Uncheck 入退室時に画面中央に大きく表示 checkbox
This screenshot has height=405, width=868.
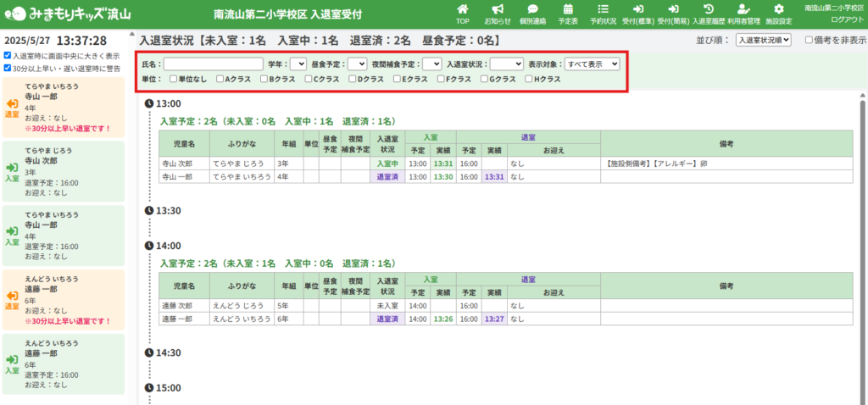[8, 56]
